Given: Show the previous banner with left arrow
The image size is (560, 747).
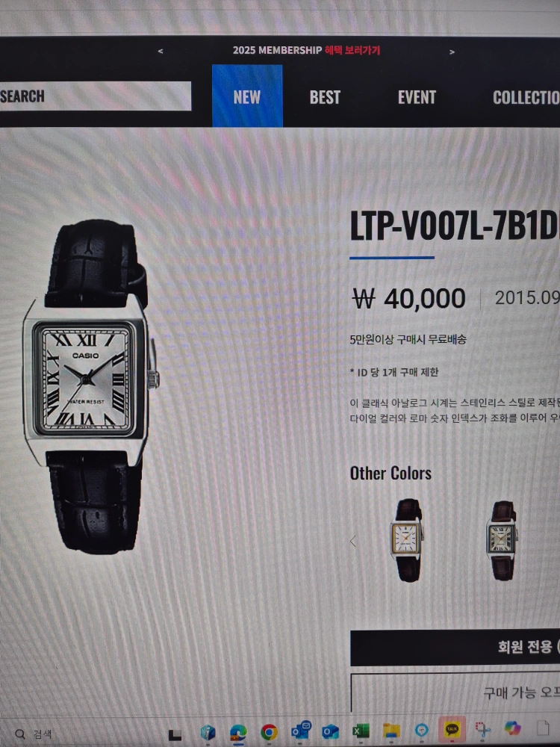Looking at the screenshot, I should (161, 51).
